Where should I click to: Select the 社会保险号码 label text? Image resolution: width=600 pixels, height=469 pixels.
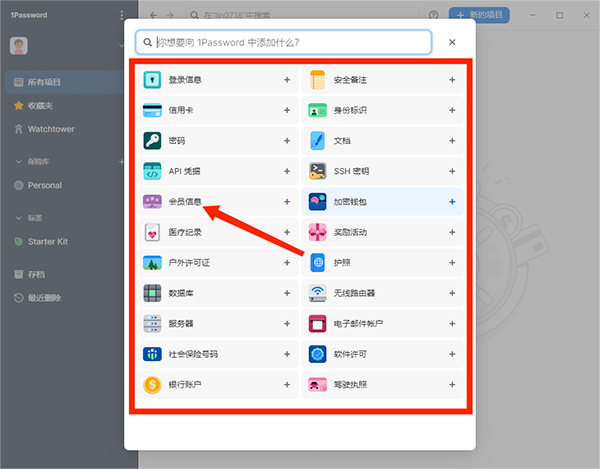(x=193, y=354)
